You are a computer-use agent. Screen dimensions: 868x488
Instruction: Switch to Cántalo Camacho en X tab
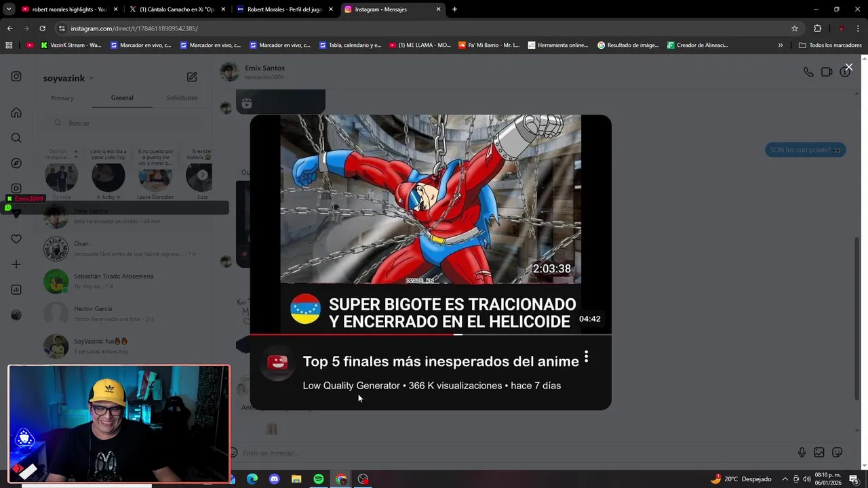tap(176, 9)
